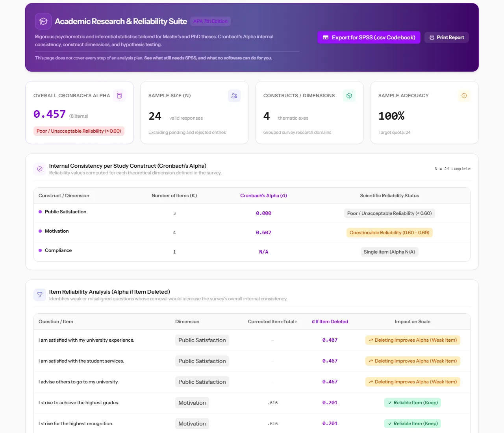Click the Cronbach's Alpha card clipboard icon
This screenshot has height=433, width=504.
(119, 96)
